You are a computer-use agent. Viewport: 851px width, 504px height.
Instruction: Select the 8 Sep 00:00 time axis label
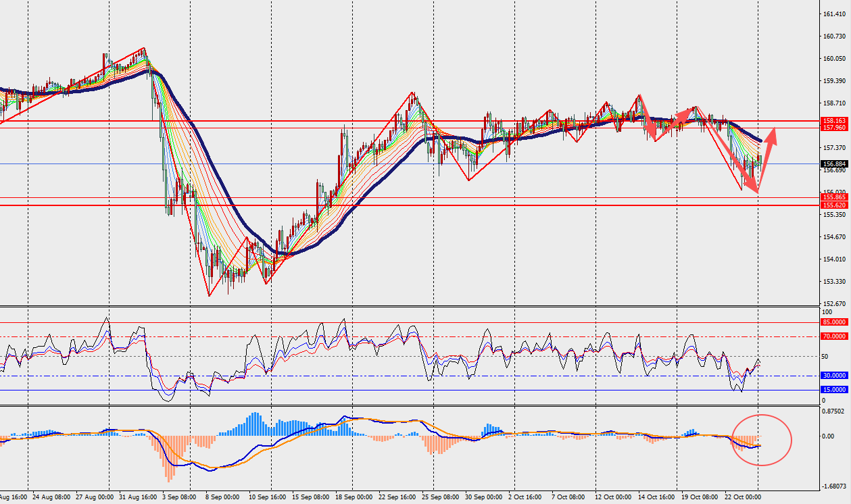pyautogui.click(x=221, y=497)
